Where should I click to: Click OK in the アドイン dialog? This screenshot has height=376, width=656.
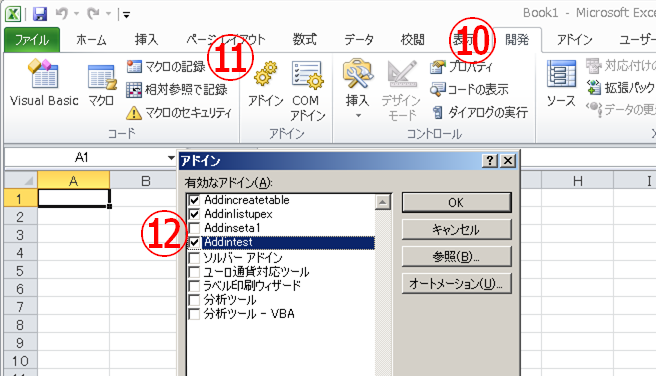click(456, 203)
